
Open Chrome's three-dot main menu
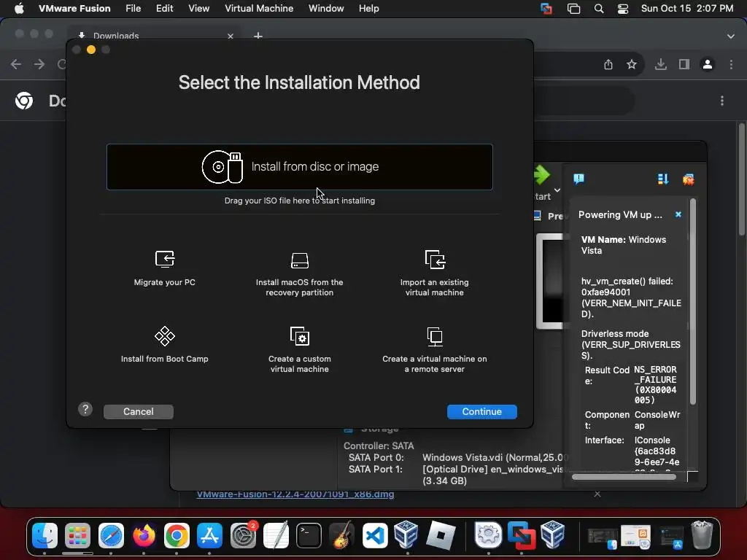[731, 64]
